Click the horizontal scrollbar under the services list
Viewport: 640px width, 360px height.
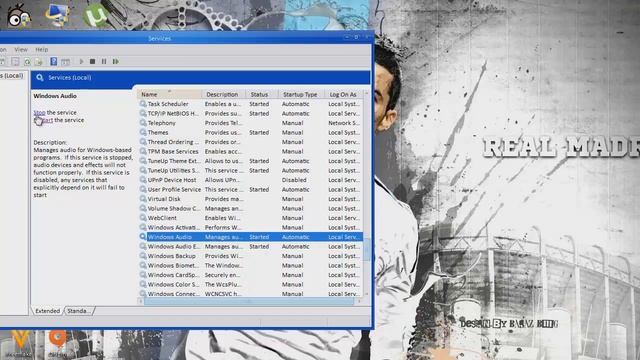click(x=249, y=302)
